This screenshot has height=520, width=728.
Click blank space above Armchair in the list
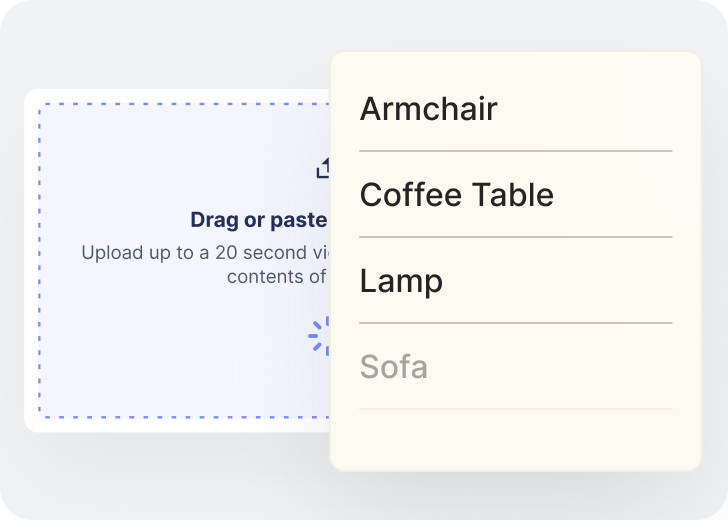515,68
